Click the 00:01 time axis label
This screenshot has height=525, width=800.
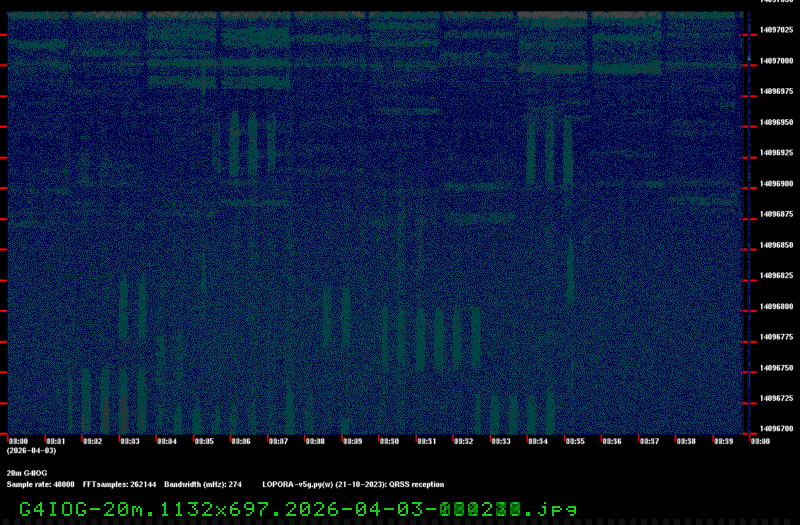click(56, 441)
